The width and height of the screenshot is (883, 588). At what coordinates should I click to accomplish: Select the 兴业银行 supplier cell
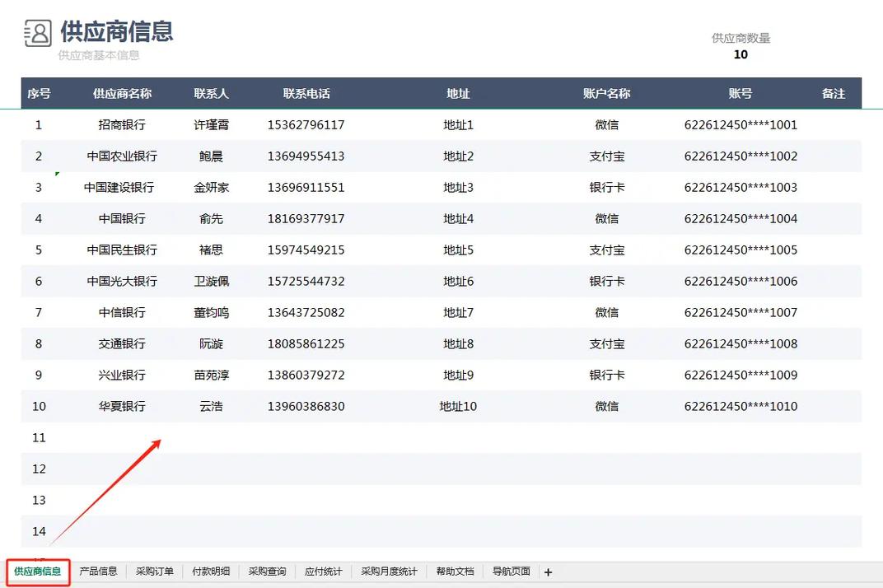tap(122, 375)
